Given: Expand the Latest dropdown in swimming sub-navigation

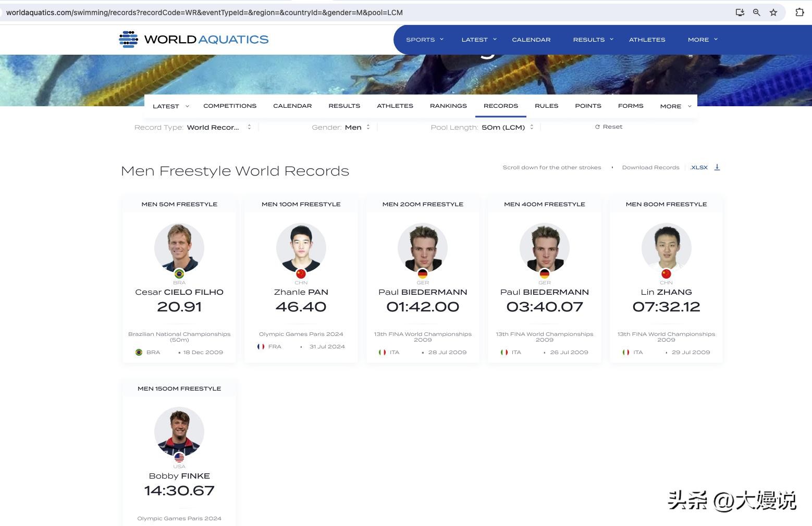Looking at the screenshot, I should point(170,106).
